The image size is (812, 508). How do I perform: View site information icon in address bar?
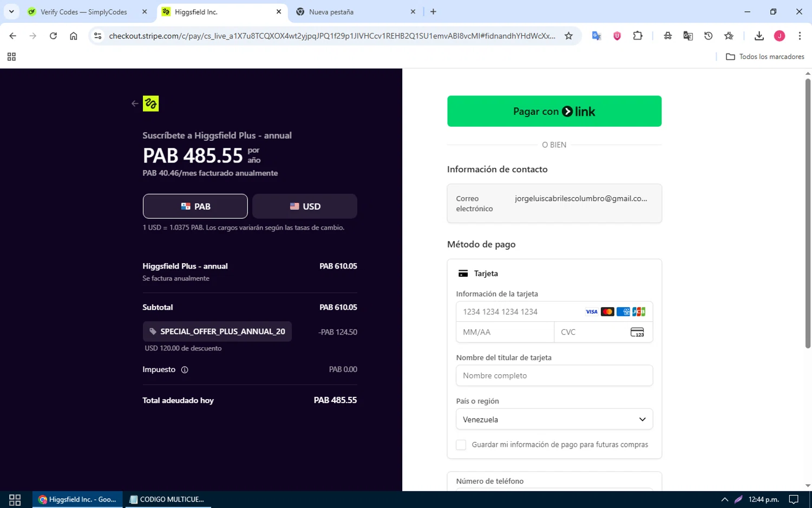[x=97, y=36]
